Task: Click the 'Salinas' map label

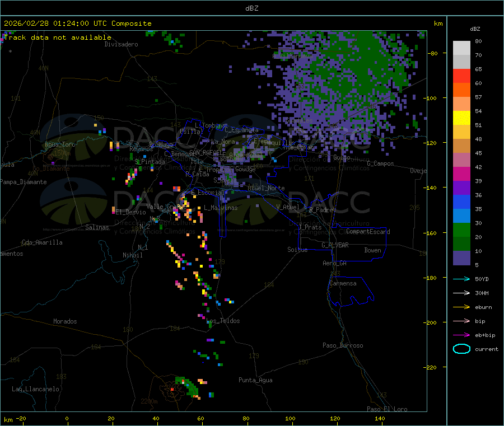Action: (x=97, y=227)
